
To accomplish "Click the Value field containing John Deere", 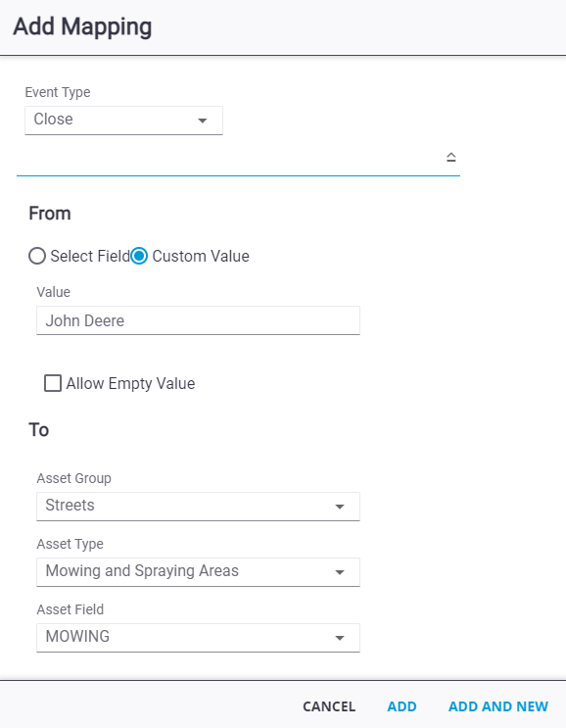I will [198, 320].
